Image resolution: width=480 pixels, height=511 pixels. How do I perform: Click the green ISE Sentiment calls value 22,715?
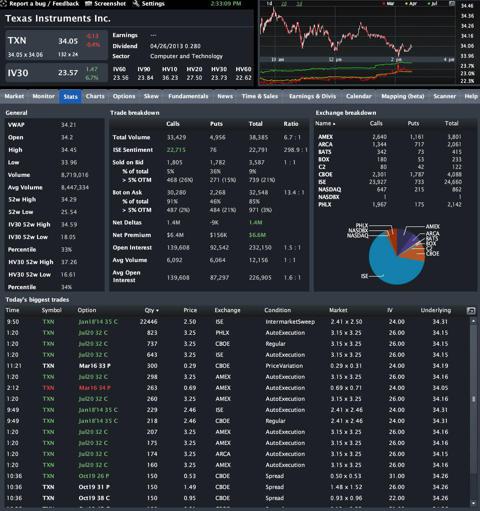coord(176,150)
